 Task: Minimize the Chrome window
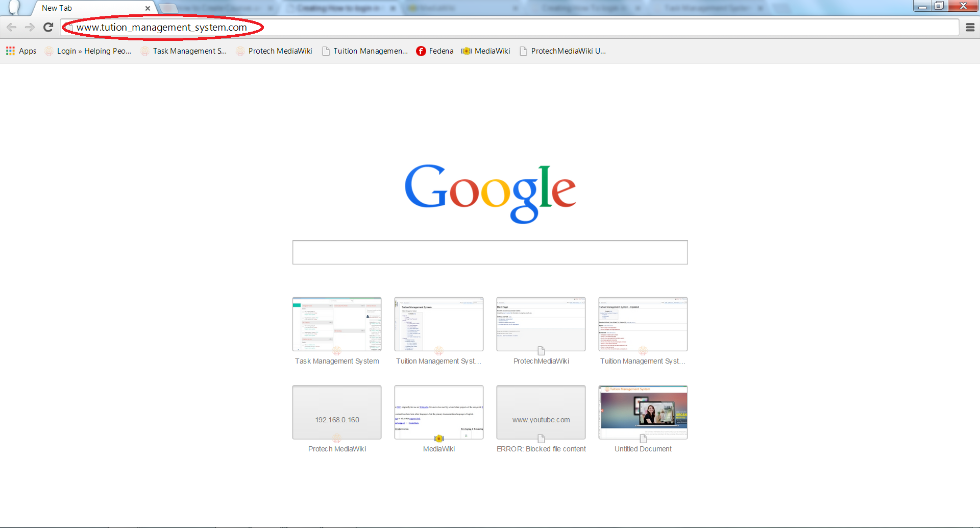(922, 6)
